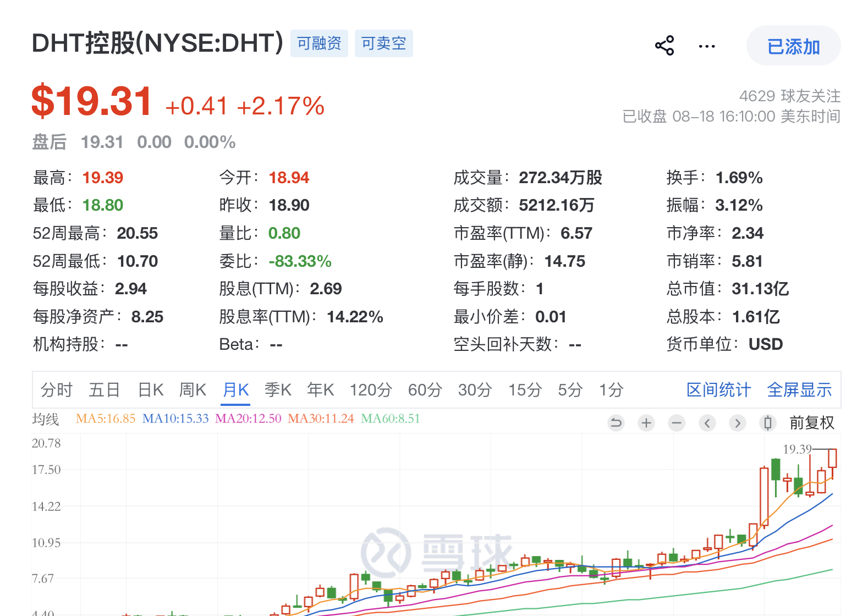Viewport: 868px width, 616px height.
Task: Click the change +0.41 +2.17%
Action: (245, 106)
